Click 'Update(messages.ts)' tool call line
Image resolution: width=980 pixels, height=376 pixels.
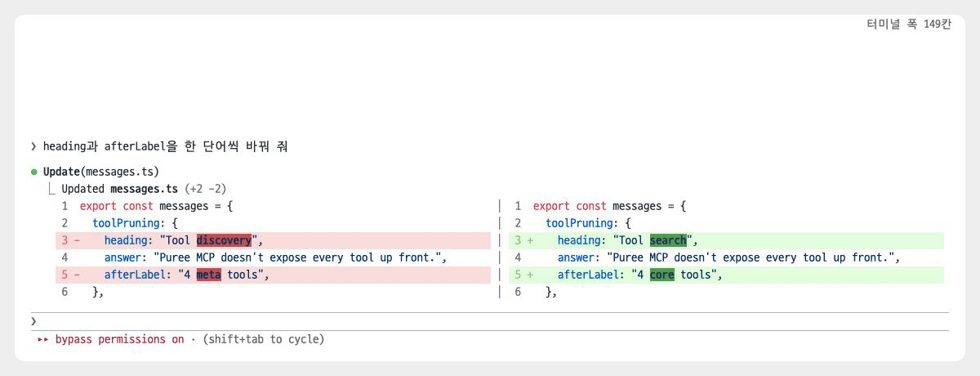[100, 172]
